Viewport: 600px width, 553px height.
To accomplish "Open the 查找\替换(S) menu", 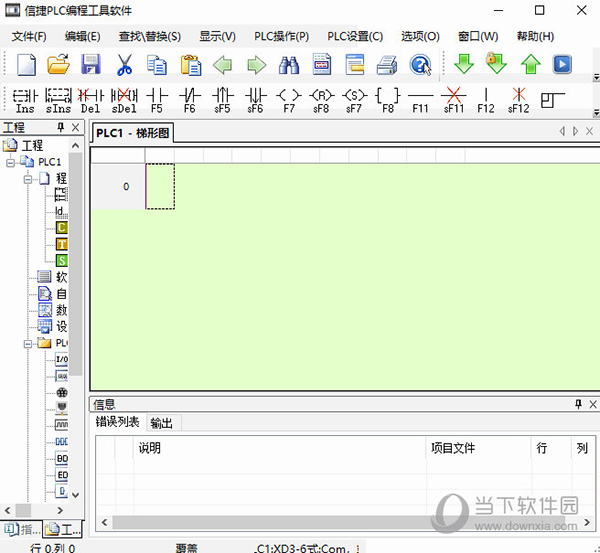I will tap(150, 36).
